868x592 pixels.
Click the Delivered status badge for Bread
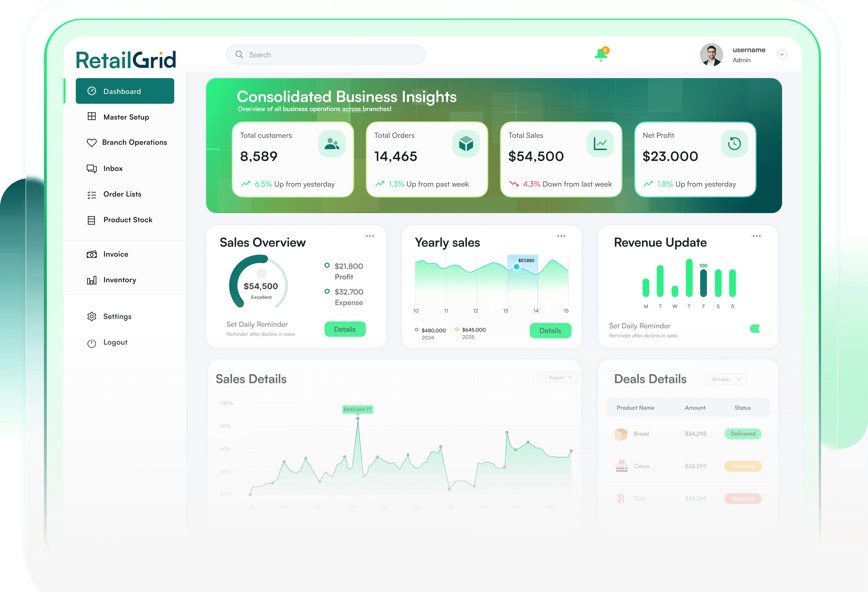tap(743, 434)
